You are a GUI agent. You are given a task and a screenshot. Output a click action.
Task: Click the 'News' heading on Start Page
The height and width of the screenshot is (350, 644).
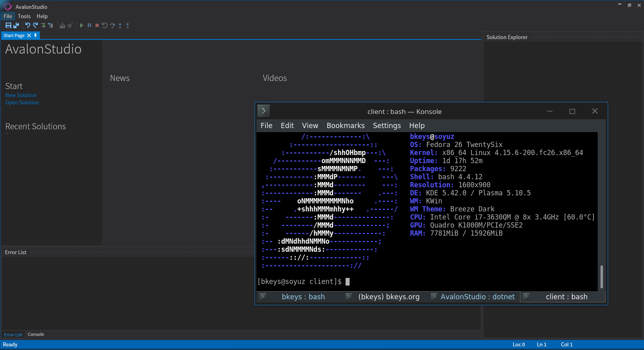click(120, 78)
